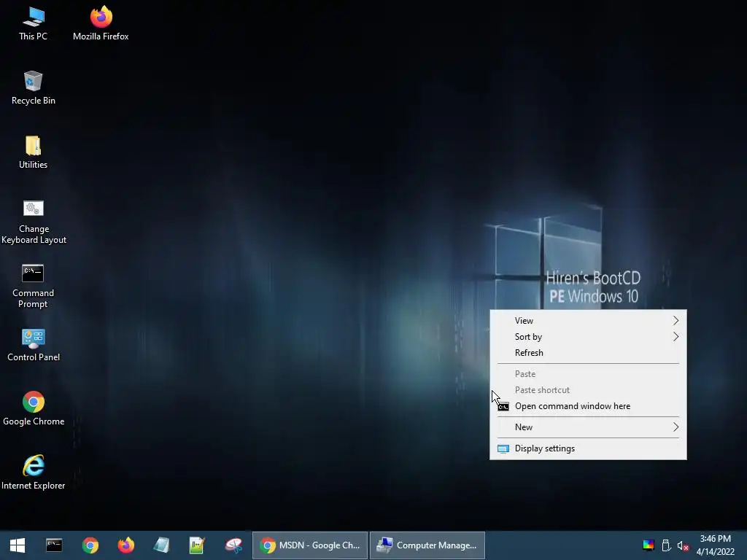Select the Utilities folder icon
Viewport: 747px width, 560px height.
coord(33,152)
